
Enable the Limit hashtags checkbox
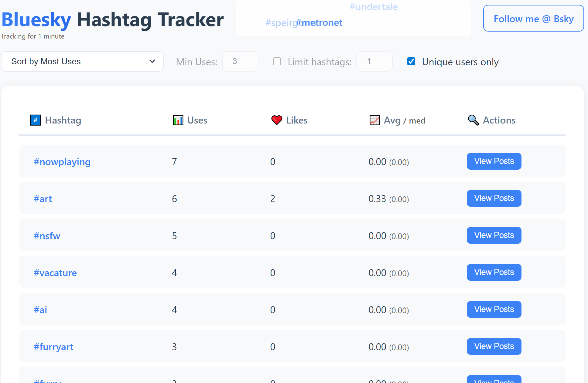pyautogui.click(x=277, y=61)
